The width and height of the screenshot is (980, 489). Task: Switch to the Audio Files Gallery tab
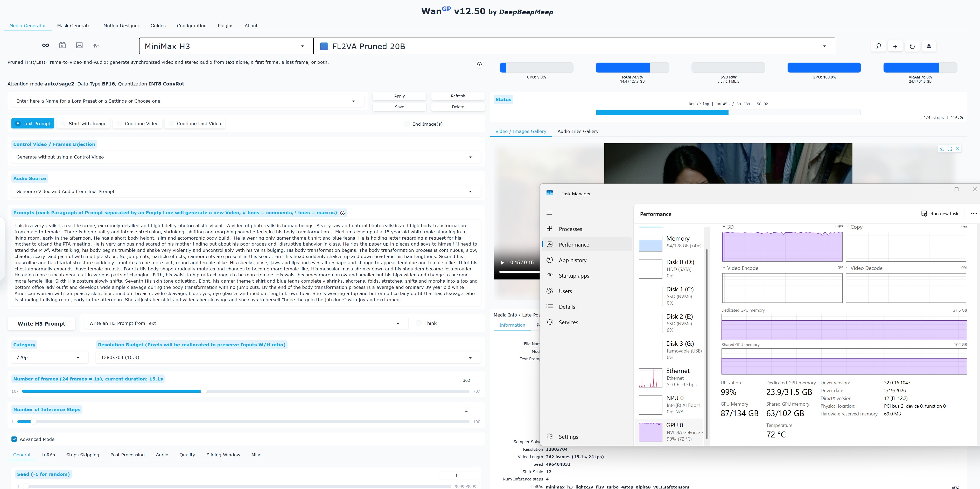coord(578,132)
